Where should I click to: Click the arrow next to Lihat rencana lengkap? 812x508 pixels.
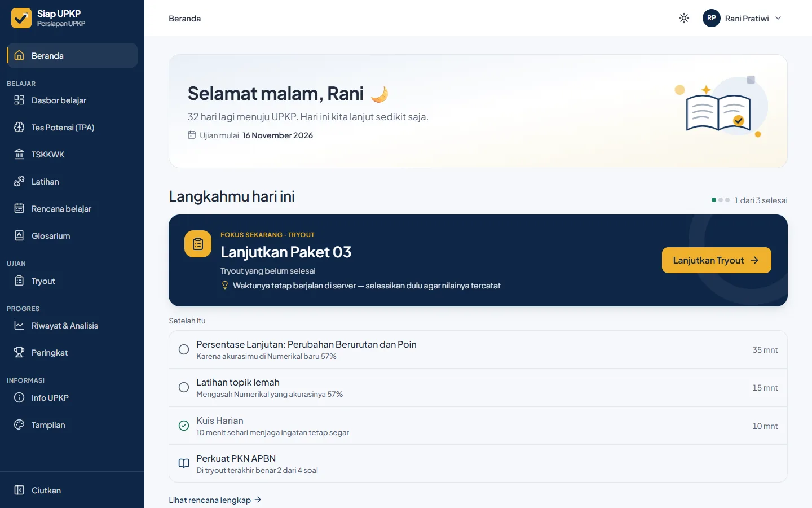coord(258,500)
